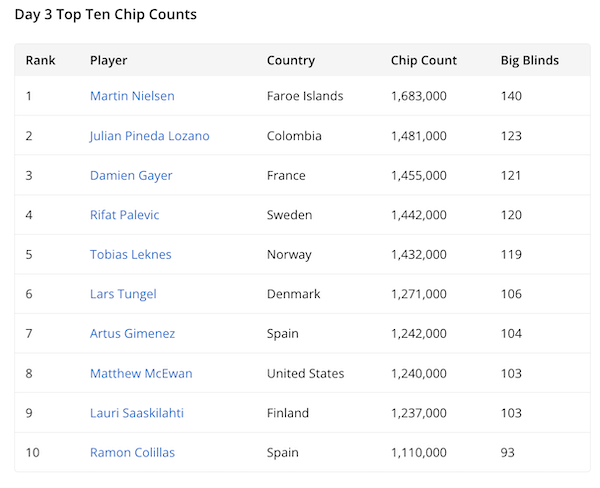Image resolution: width=600 pixels, height=488 pixels.
Task: Open Lars Tungel's player link
Action: (123, 294)
